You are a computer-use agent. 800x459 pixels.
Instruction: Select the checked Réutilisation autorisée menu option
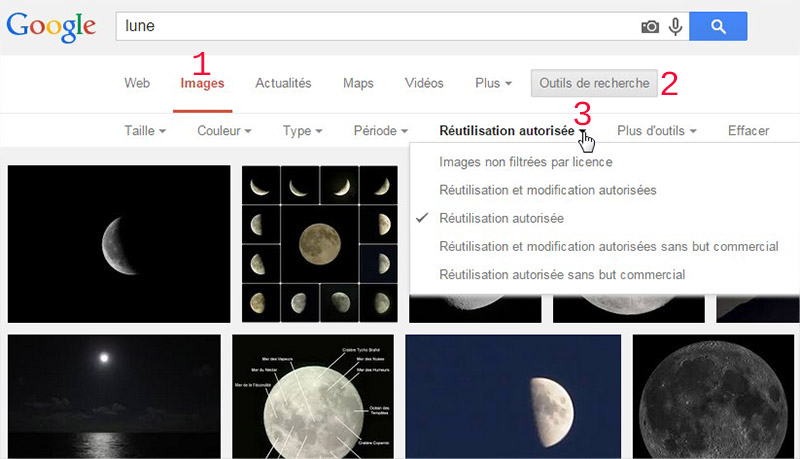point(502,218)
